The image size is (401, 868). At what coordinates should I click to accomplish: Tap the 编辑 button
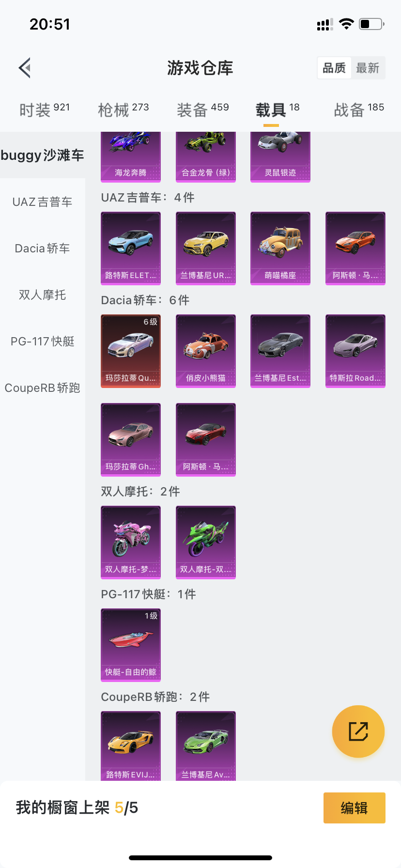[355, 808]
